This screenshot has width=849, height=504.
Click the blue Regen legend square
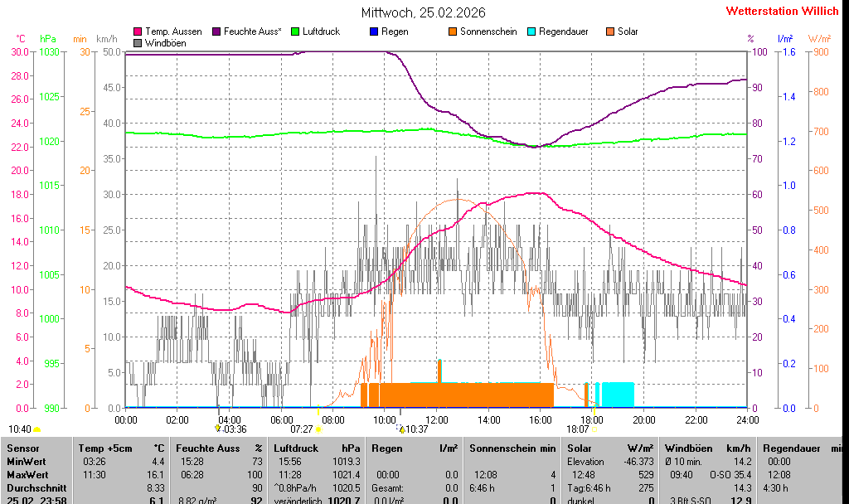(374, 31)
